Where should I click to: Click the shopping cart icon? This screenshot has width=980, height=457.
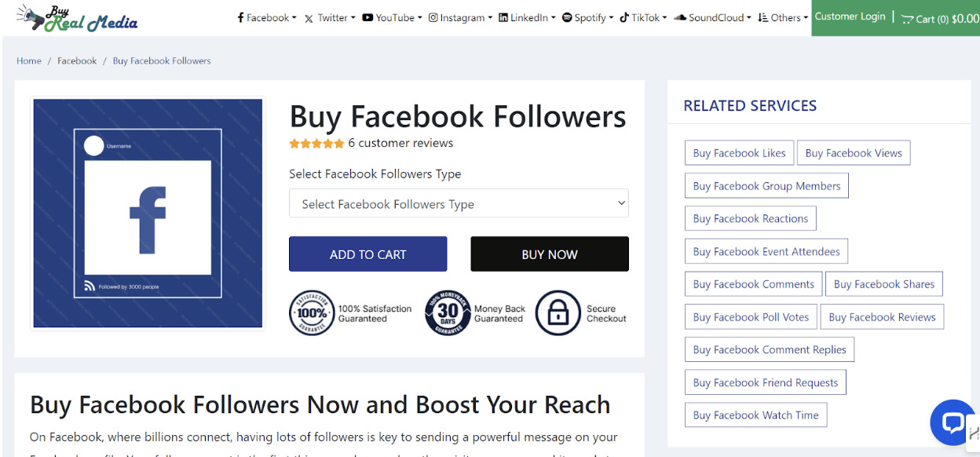click(x=907, y=19)
